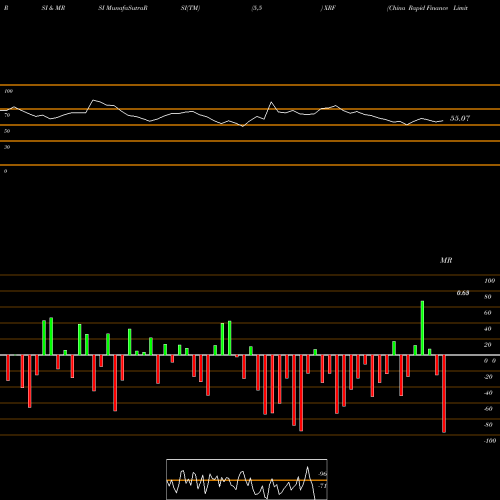
Task: Click the ') XRF' ticker text
Action: (x=328, y=8)
